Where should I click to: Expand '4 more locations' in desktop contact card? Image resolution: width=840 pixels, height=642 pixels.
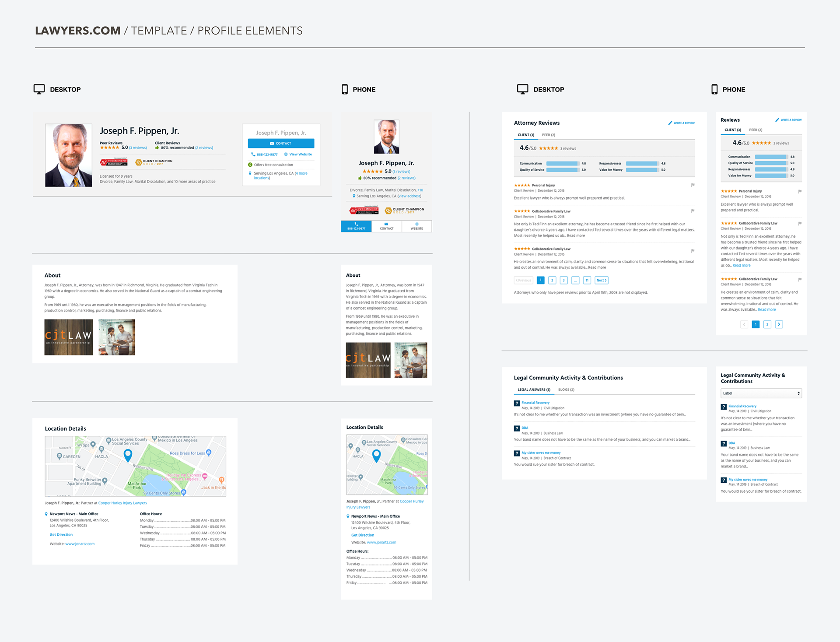click(x=280, y=175)
